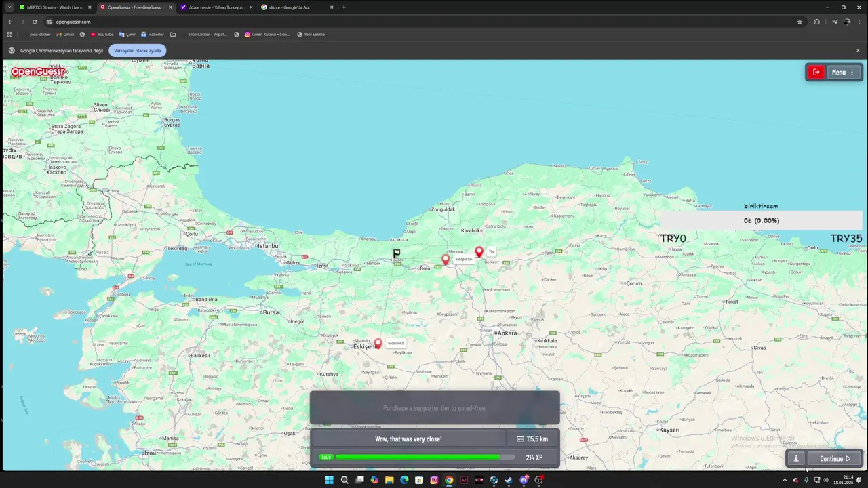The width and height of the screenshot is (868, 488).
Task: Open the Gmail bookmark
Action: (65, 34)
